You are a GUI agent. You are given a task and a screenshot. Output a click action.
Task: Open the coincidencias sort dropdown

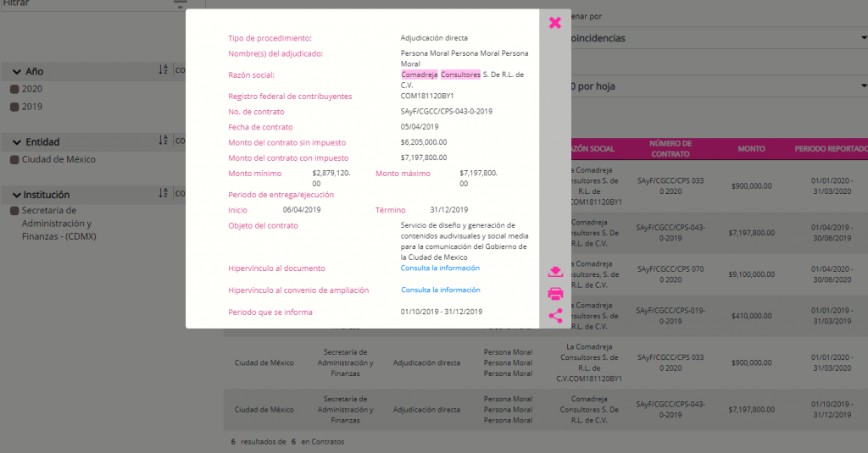click(x=719, y=38)
